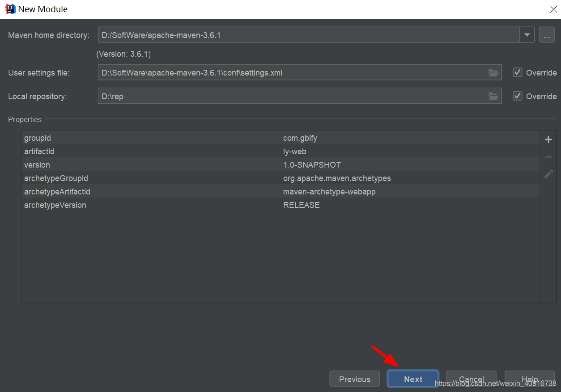Click the ellipsis browse button for Maven home
Viewport: 561px width, 392px height.
(x=547, y=35)
